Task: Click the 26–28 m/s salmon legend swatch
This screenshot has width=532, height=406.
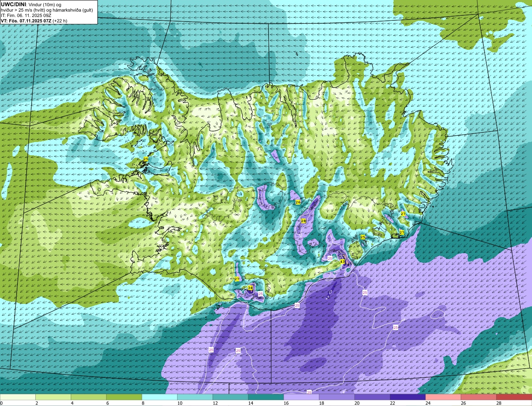Action: coord(479,397)
